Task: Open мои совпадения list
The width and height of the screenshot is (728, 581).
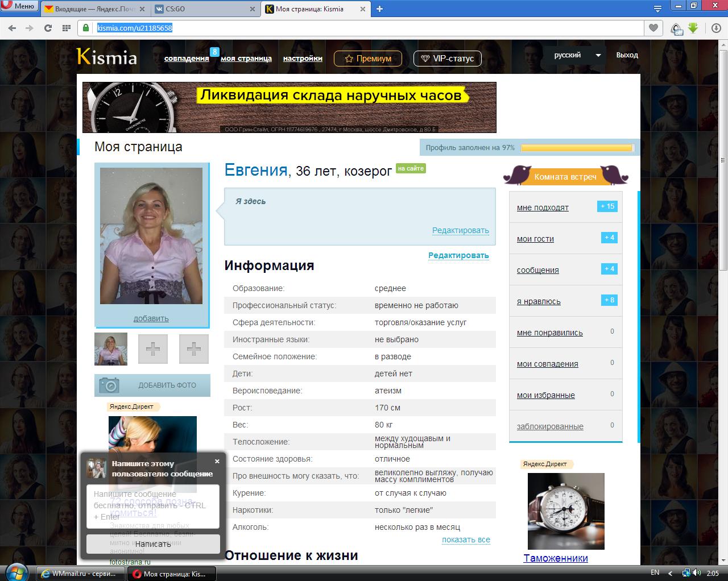Action: point(548,364)
